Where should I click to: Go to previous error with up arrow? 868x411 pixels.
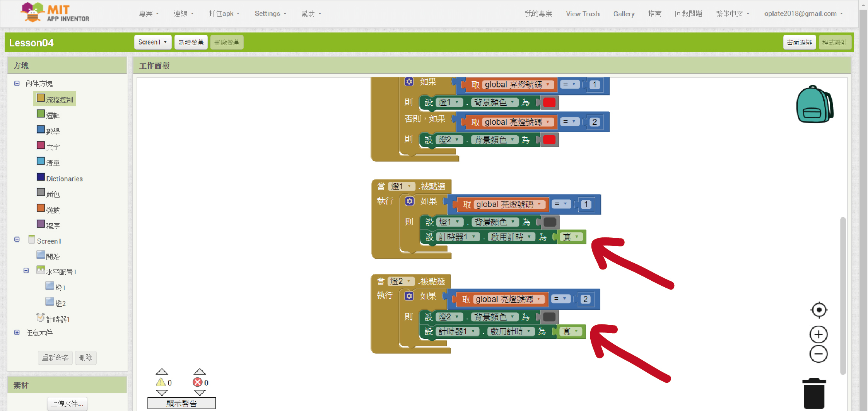(x=200, y=372)
